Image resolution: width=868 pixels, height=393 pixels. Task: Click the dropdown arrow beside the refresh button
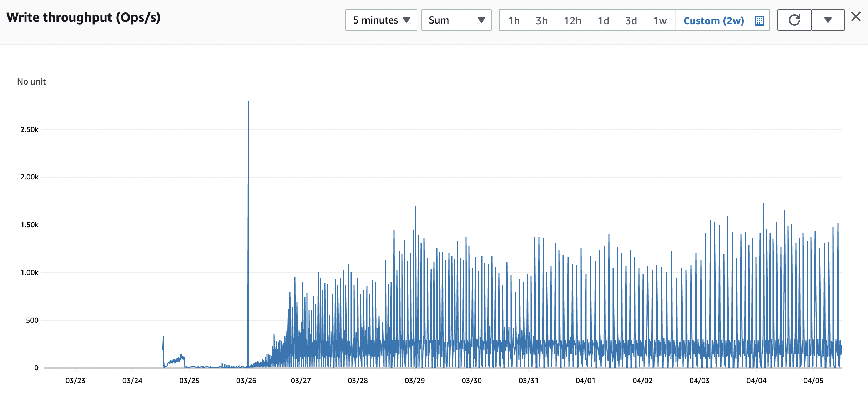click(828, 21)
